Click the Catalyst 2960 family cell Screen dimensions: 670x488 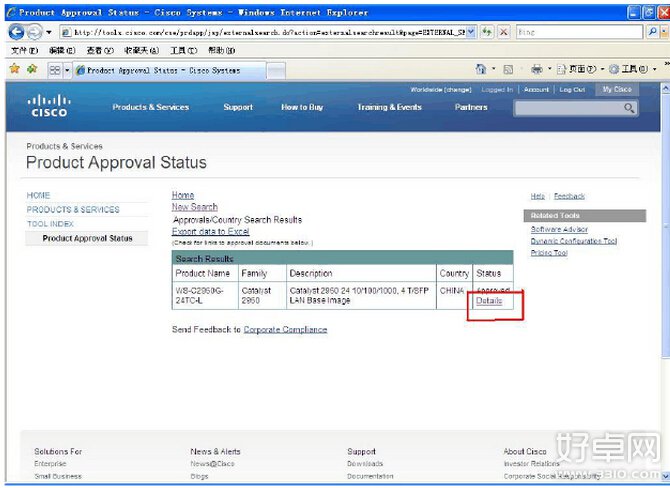tap(262, 295)
